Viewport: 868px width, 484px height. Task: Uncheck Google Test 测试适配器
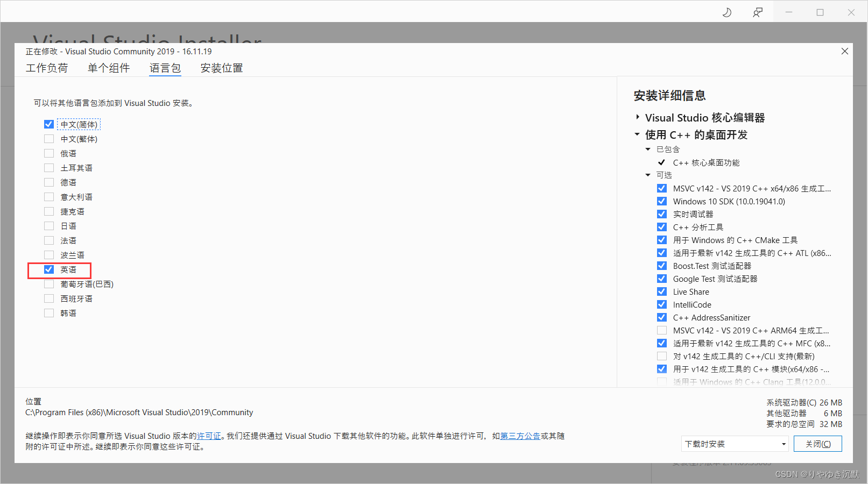[x=662, y=279]
